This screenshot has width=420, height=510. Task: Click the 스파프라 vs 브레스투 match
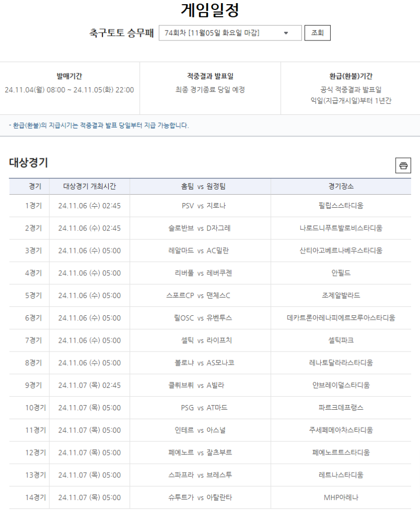tap(200, 475)
